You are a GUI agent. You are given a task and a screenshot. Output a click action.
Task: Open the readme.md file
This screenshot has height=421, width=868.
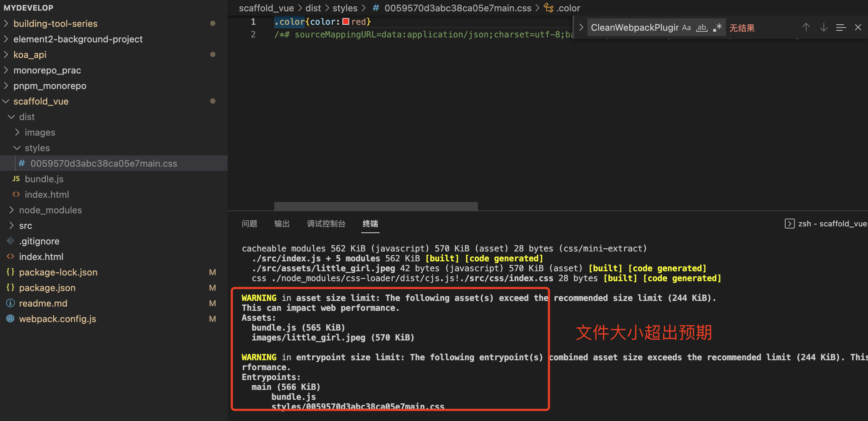point(43,303)
